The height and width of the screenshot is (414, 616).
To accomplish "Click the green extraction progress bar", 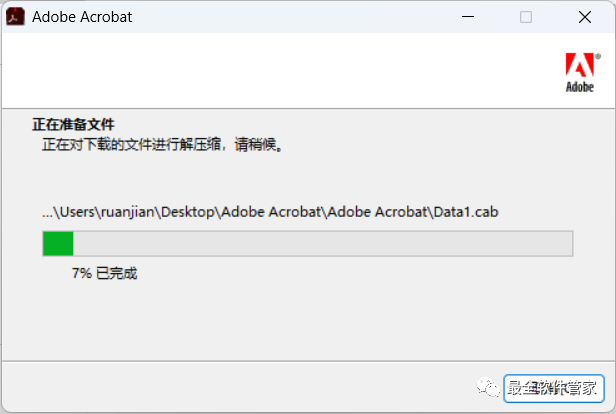I will [308, 244].
